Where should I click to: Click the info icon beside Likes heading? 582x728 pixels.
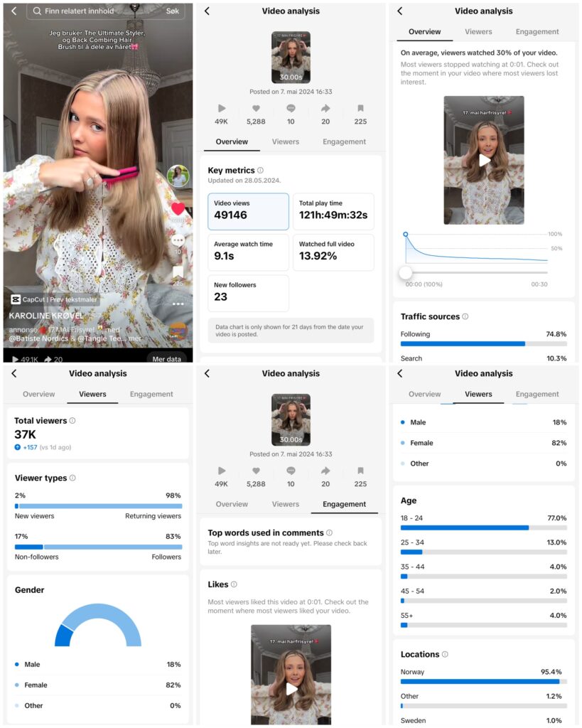click(x=234, y=584)
